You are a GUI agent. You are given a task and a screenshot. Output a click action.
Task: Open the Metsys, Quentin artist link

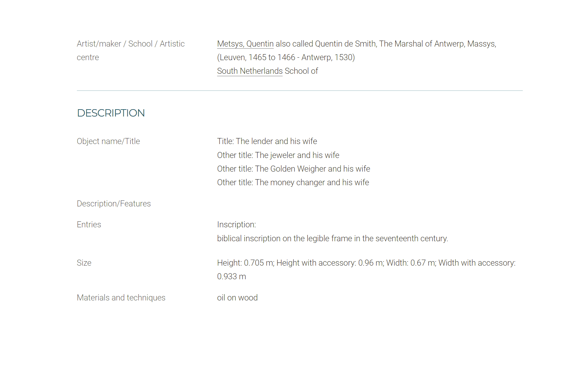[x=245, y=44]
